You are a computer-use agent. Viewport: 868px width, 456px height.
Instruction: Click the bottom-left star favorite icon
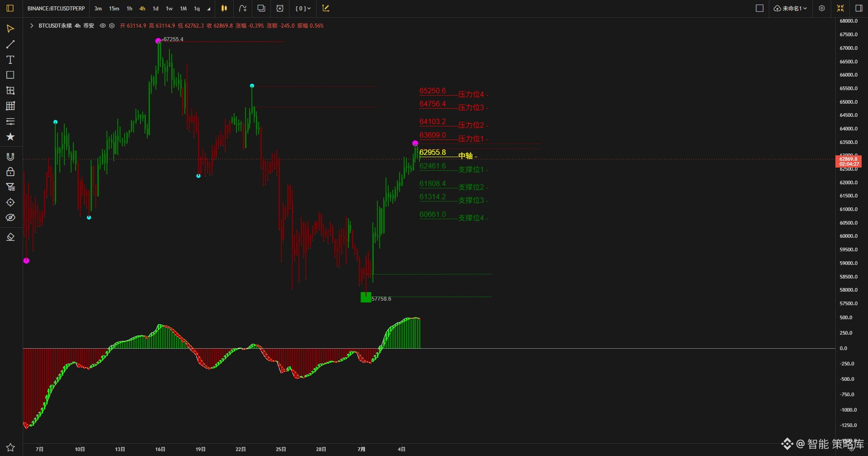click(10, 447)
